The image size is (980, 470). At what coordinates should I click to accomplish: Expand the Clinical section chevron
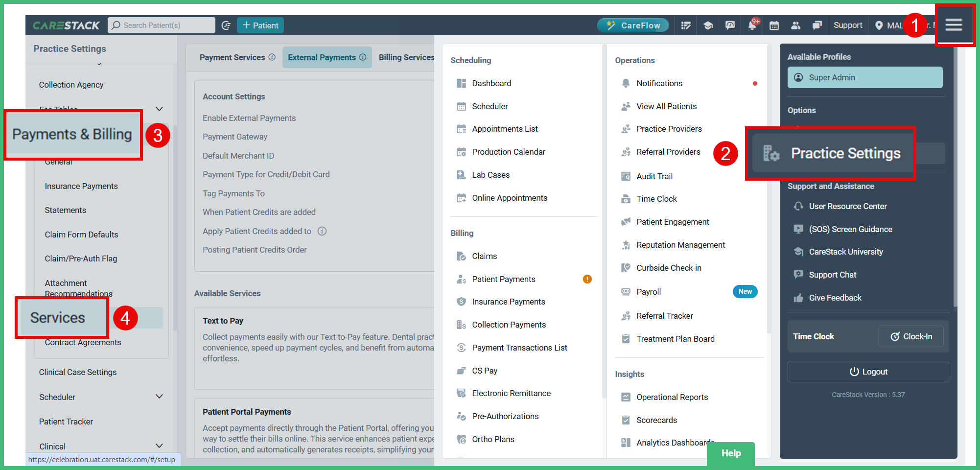tap(159, 446)
